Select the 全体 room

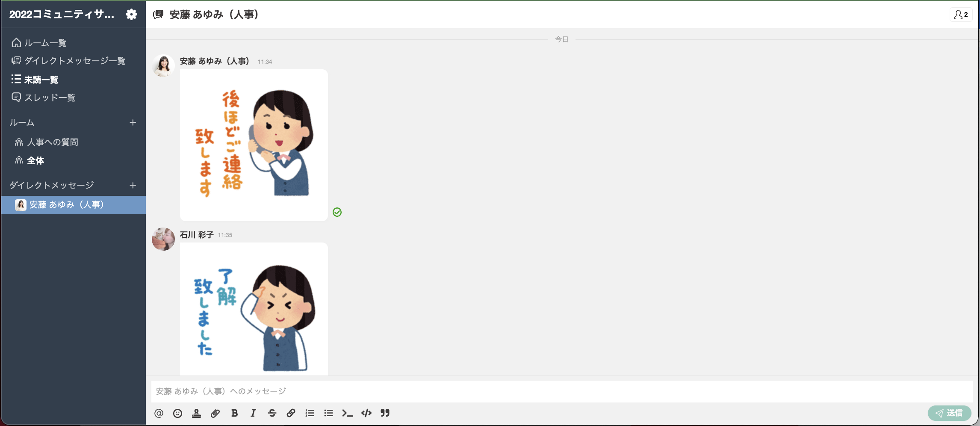point(30,160)
